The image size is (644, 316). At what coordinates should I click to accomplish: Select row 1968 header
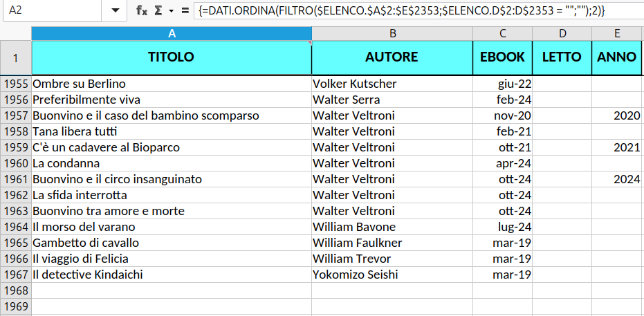click(16, 290)
